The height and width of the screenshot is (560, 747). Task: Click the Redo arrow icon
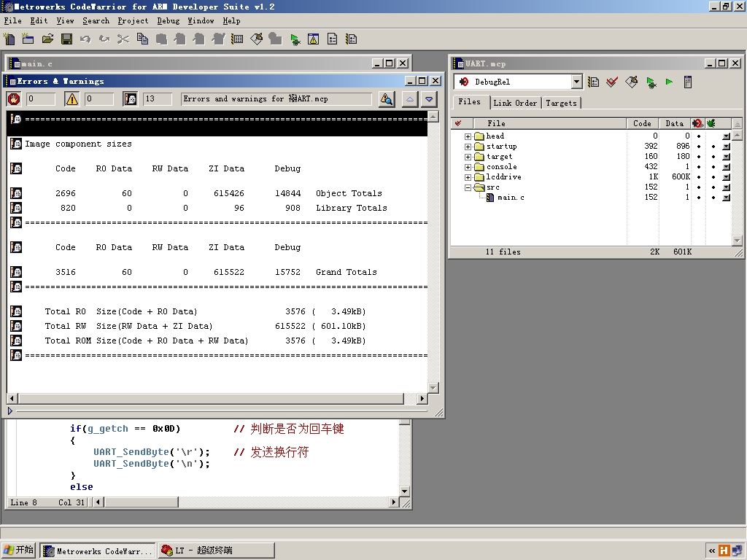[x=104, y=39]
